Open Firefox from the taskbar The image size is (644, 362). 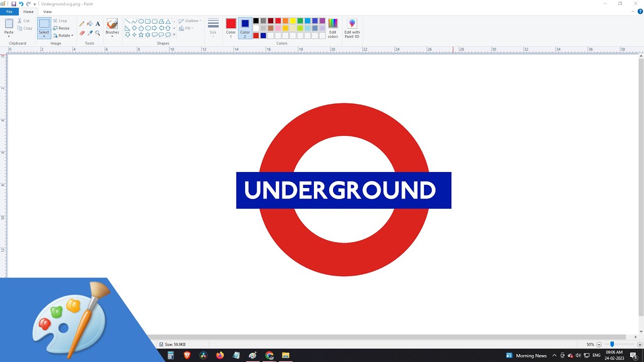[220, 355]
